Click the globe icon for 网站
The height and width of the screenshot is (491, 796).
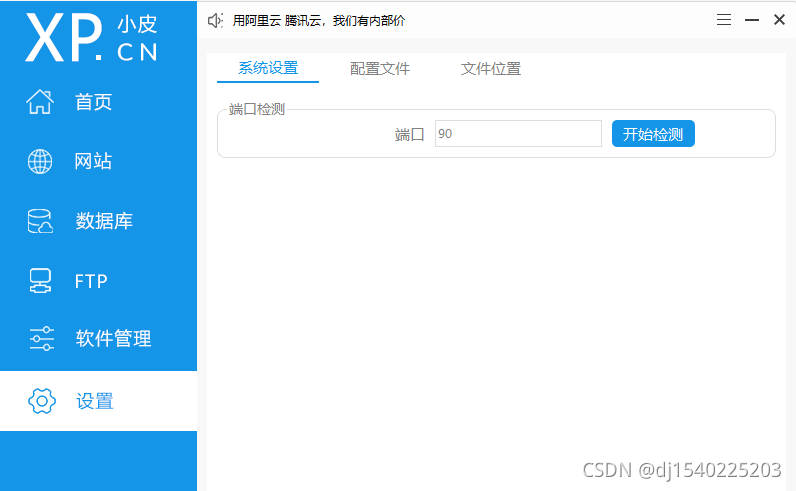tap(40, 161)
